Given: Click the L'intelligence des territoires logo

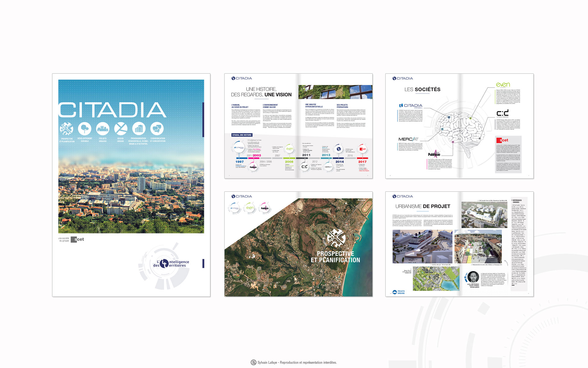Looking at the screenshot, I should coord(171,263).
